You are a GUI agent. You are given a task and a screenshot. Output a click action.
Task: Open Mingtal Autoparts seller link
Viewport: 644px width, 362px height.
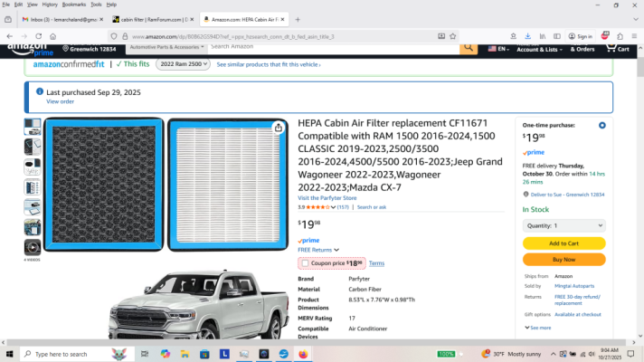coord(574,286)
